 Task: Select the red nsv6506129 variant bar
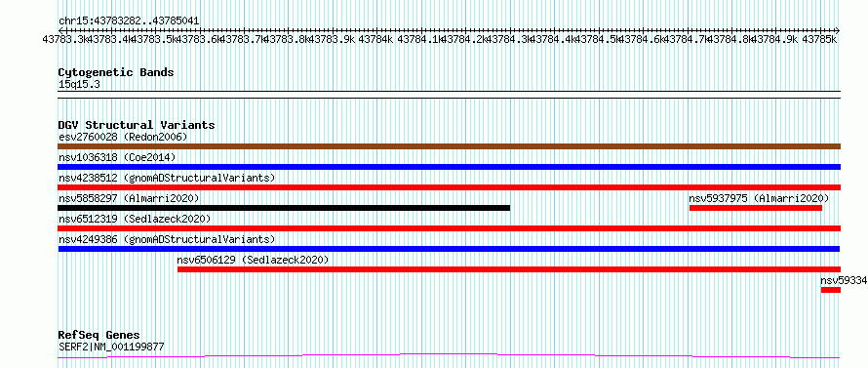coord(509,269)
